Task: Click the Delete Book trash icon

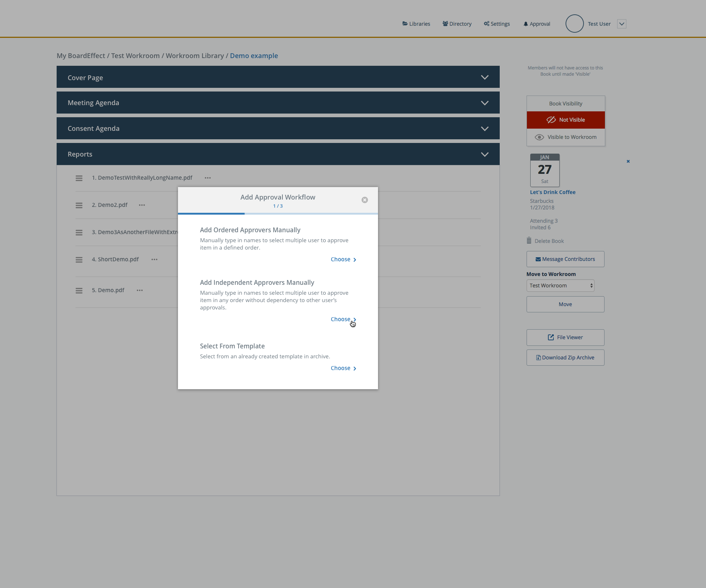Action: [529, 241]
